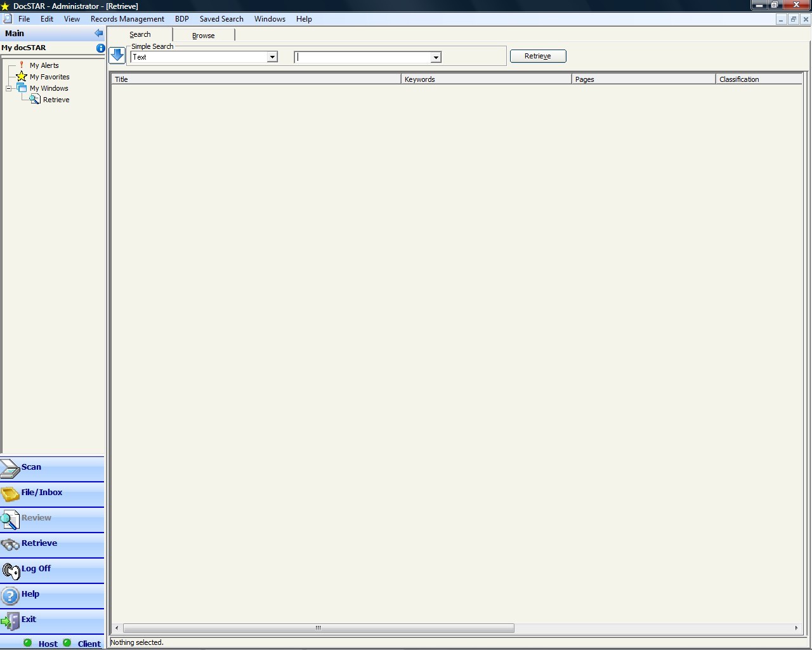Click the My docSTAR info icon

tap(100, 48)
